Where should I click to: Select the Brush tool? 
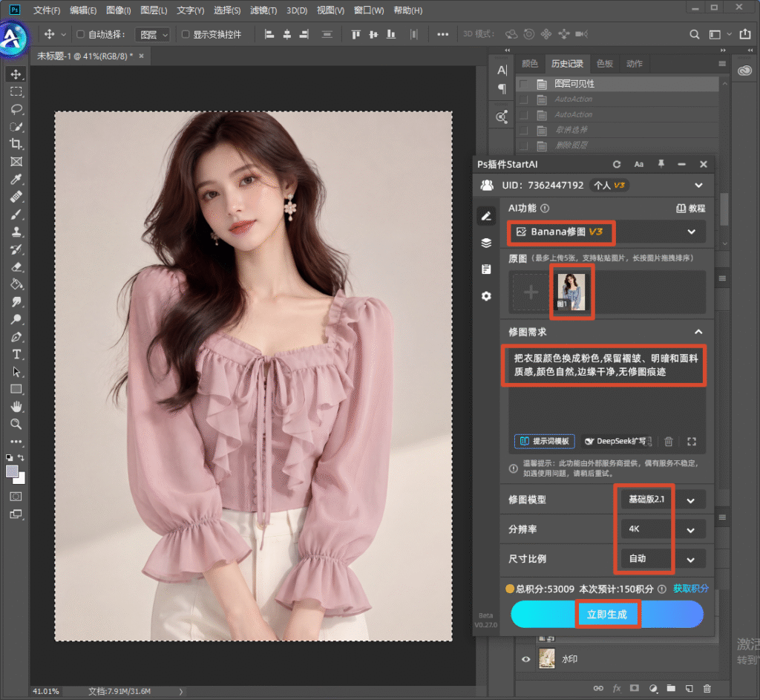[x=16, y=215]
